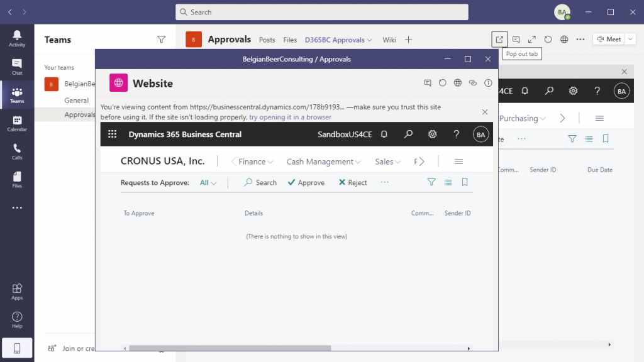Open Calls in the Teams sidebar
The height and width of the screenshot is (362, 644).
pos(17,151)
